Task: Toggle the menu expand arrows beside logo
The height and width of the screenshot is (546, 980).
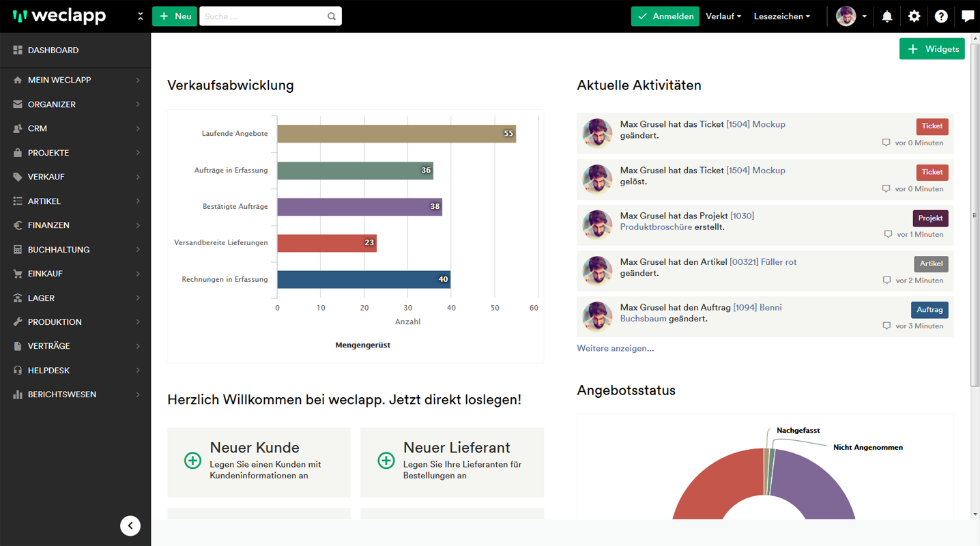Action: coord(140,16)
